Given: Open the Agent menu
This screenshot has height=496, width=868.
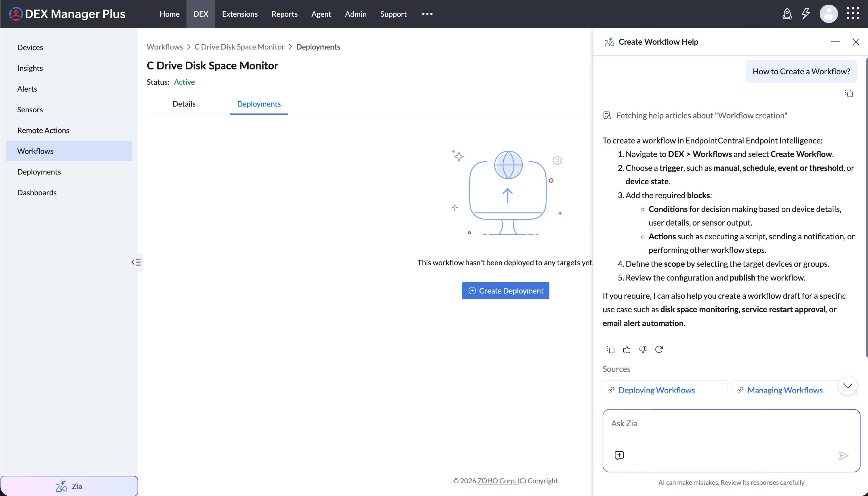Looking at the screenshot, I should pyautogui.click(x=321, y=14).
